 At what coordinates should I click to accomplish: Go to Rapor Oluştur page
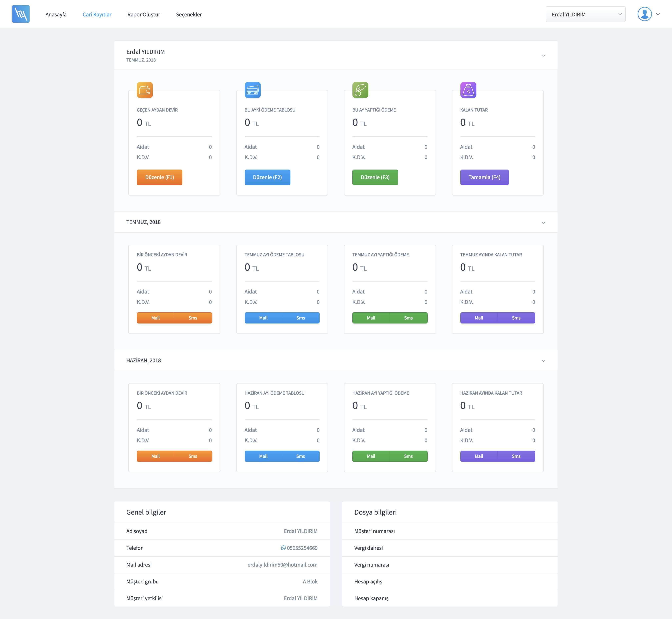(x=144, y=14)
